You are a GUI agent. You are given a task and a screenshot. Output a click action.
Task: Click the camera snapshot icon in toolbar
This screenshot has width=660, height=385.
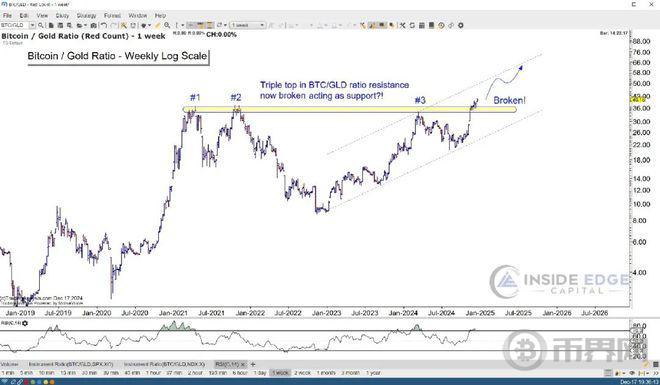93,26
